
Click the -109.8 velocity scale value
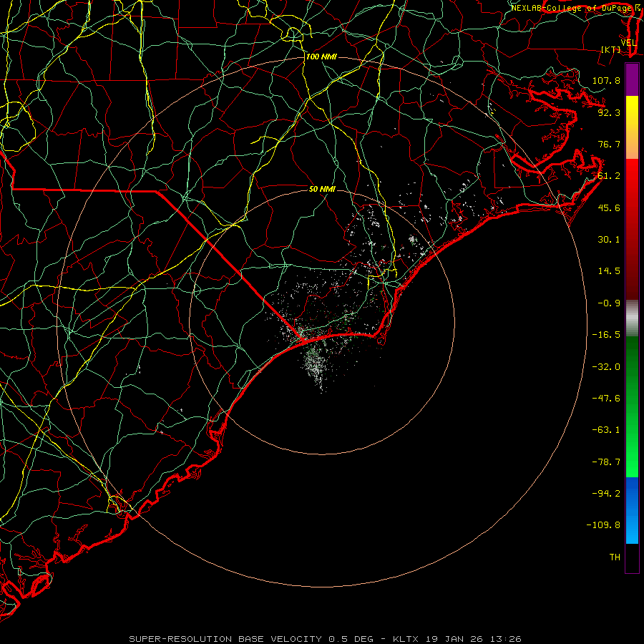[x=603, y=525]
